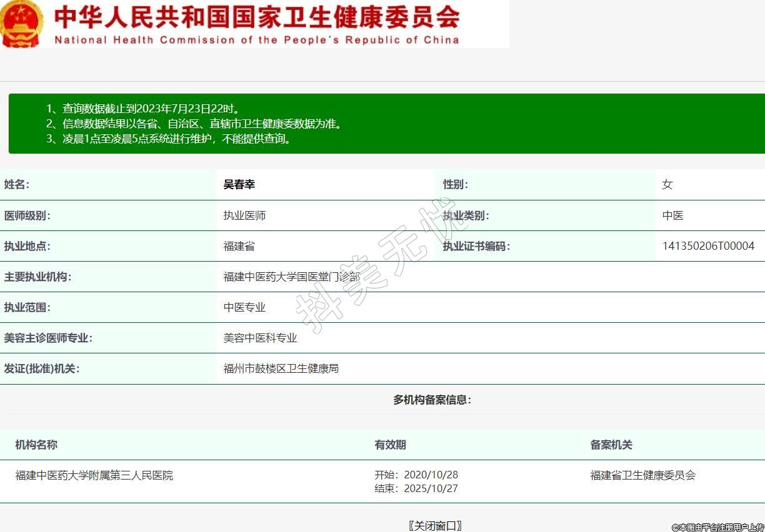Image resolution: width=765 pixels, height=532 pixels.
Task: Click hospital entry 福建中医药大学附属第三人民医院
Action: tap(94, 475)
